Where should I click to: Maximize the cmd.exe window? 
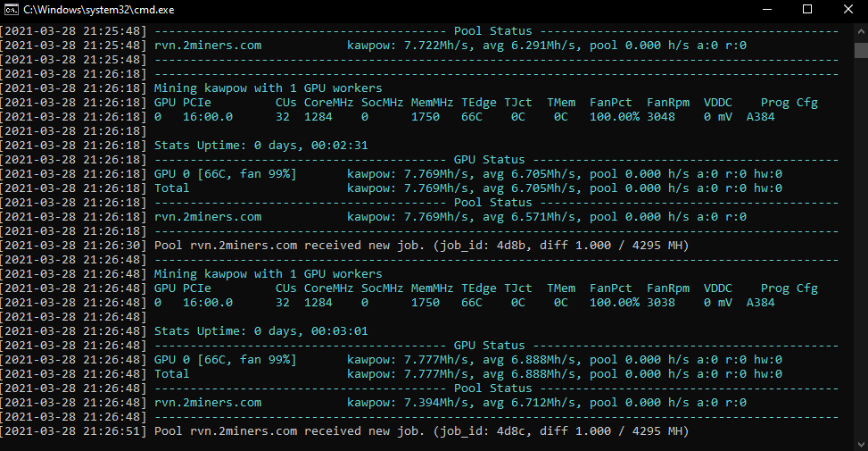point(807,9)
